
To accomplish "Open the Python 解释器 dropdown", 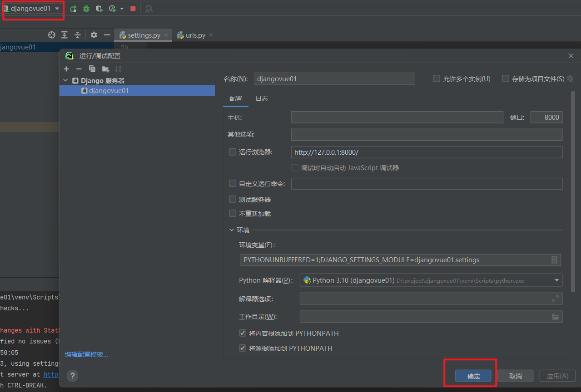I will pyautogui.click(x=431, y=280).
